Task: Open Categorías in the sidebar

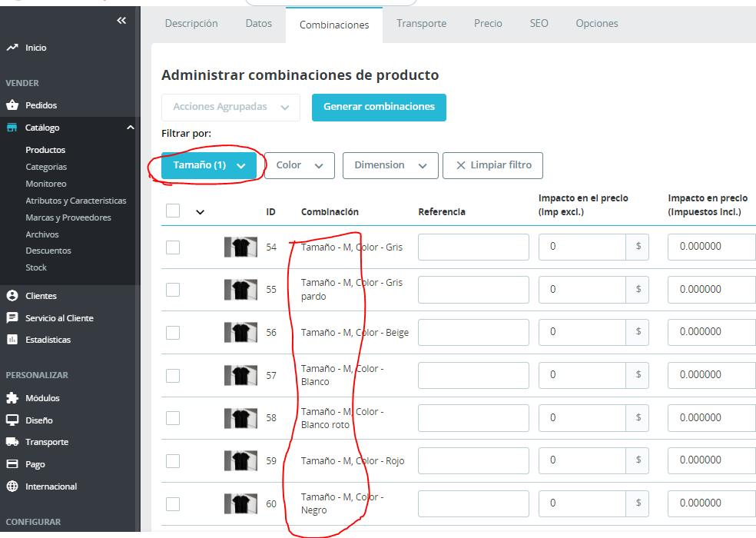Action: pos(46,167)
